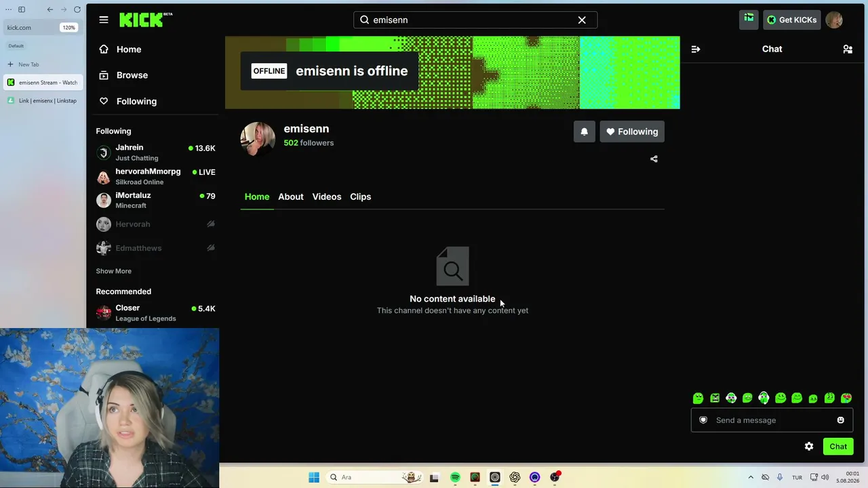Screen dimensions: 868x488
Task: Open iMortaluz's Minecraft channel
Action: (156, 200)
